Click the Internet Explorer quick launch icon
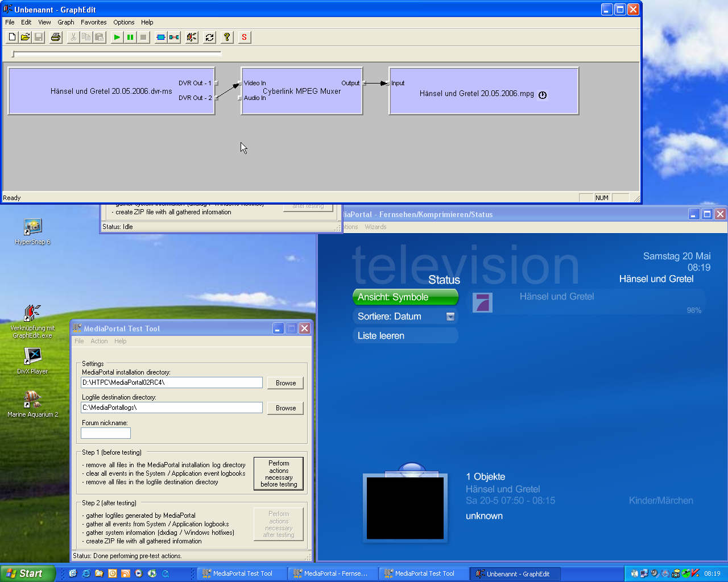This screenshot has height=582, width=728. (86, 573)
